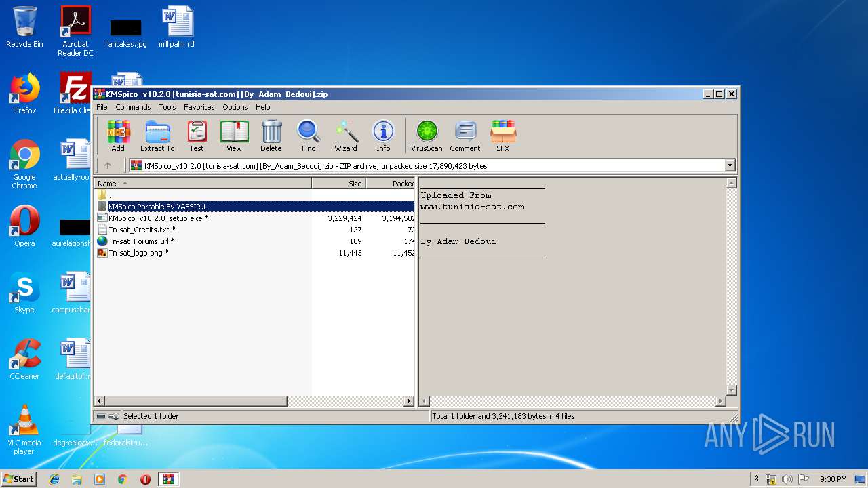Click file list horizontal scrollbar right arrow

click(x=409, y=401)
